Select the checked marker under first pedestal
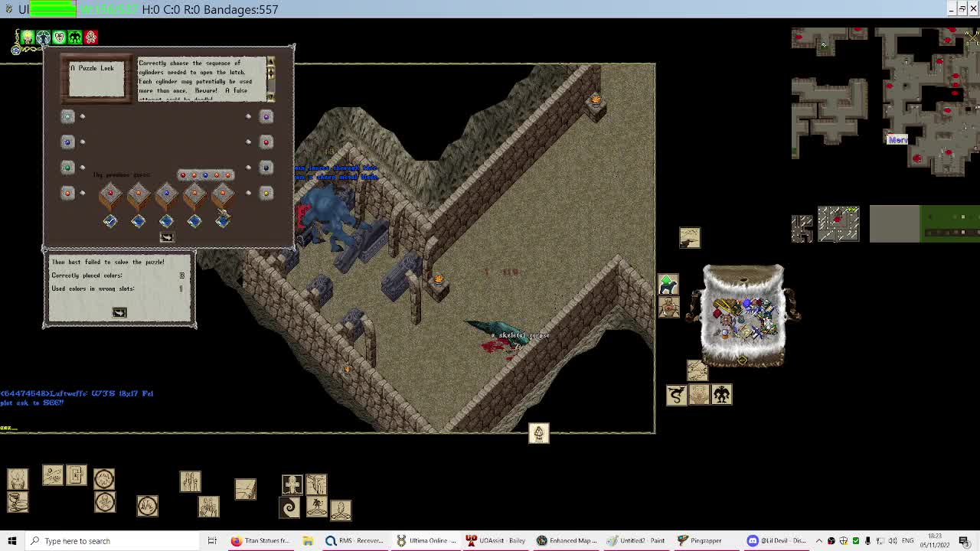Image resolution: width=980 pixels, height=551 pixels. [x=110, y=221]
